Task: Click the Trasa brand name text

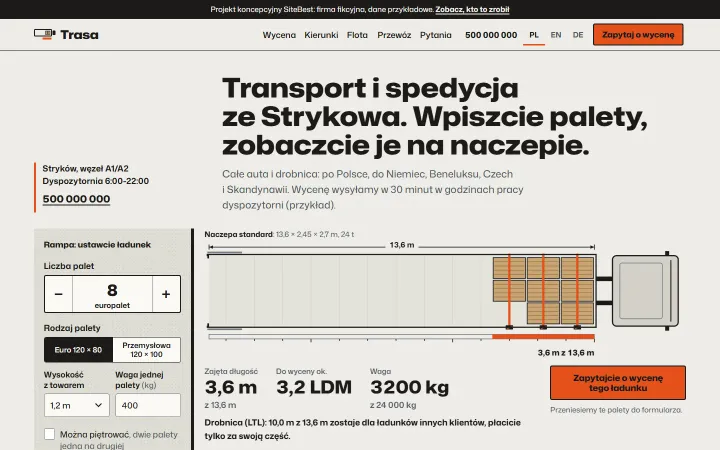Action: point(79,35)
